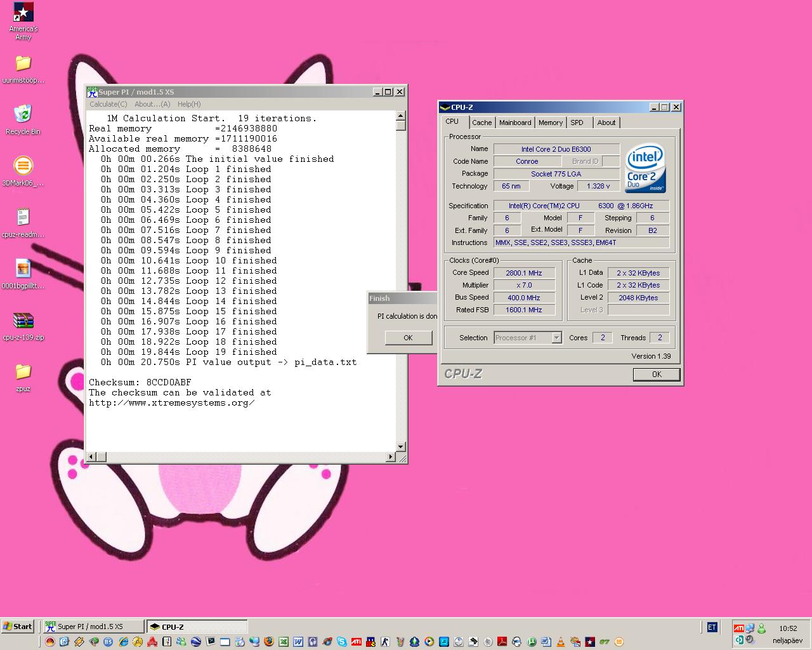The image size is (812, 650).
Task: Click the Start button
Action: click(x=17, y=627)
